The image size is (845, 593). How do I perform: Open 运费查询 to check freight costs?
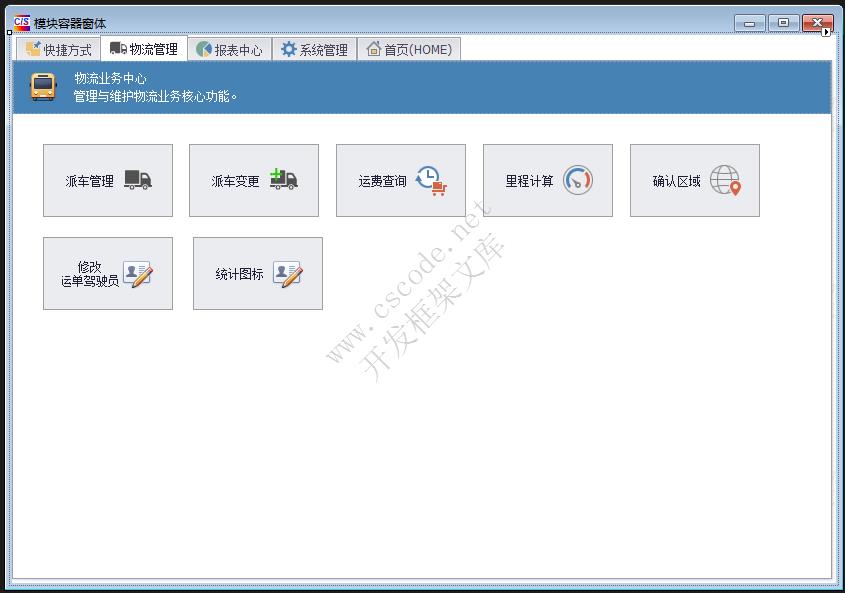click(x=400, y=180)
